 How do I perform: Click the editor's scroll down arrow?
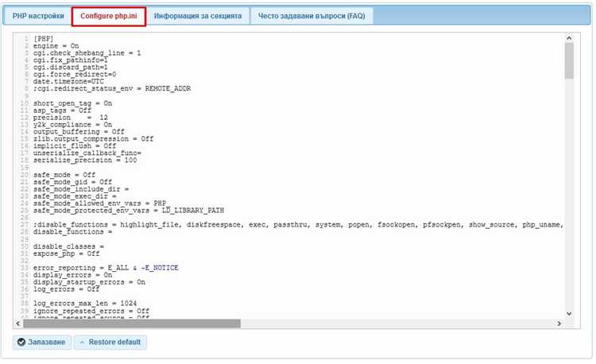click(569, 313)
